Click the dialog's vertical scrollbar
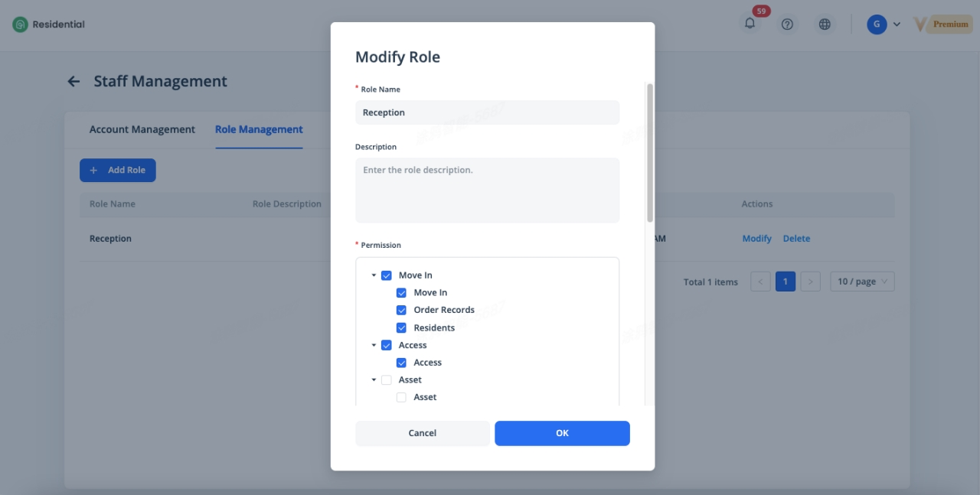Screen dimensions: 980x495 tap(650, 153)
